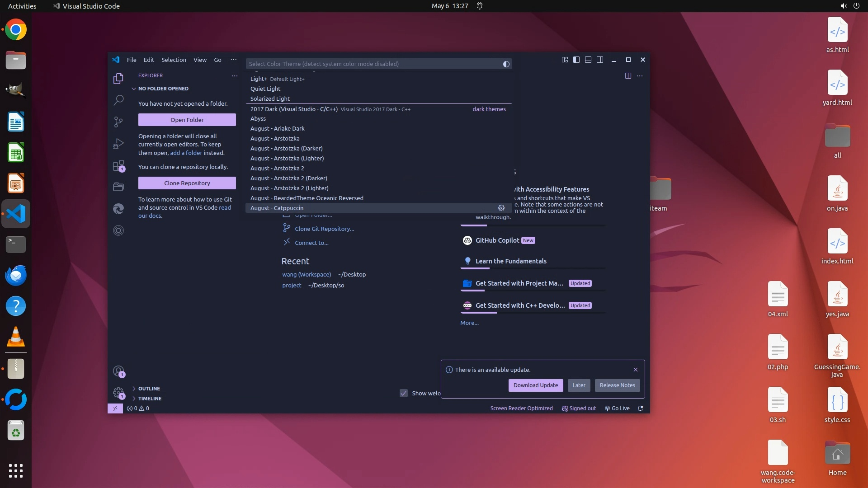Open Run and Debug view icon
Viewport: 868px width, 488px height.
118,144
